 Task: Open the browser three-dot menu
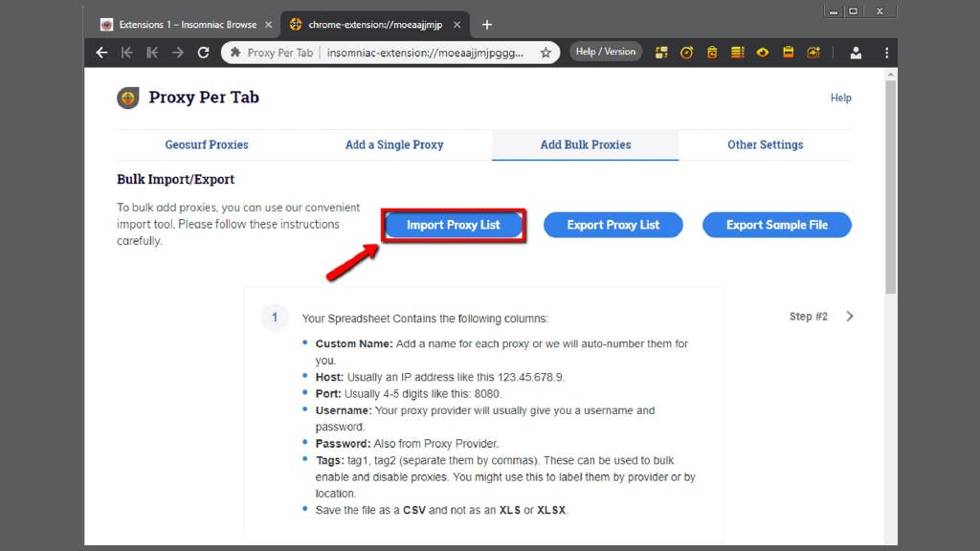pos(886,53)
